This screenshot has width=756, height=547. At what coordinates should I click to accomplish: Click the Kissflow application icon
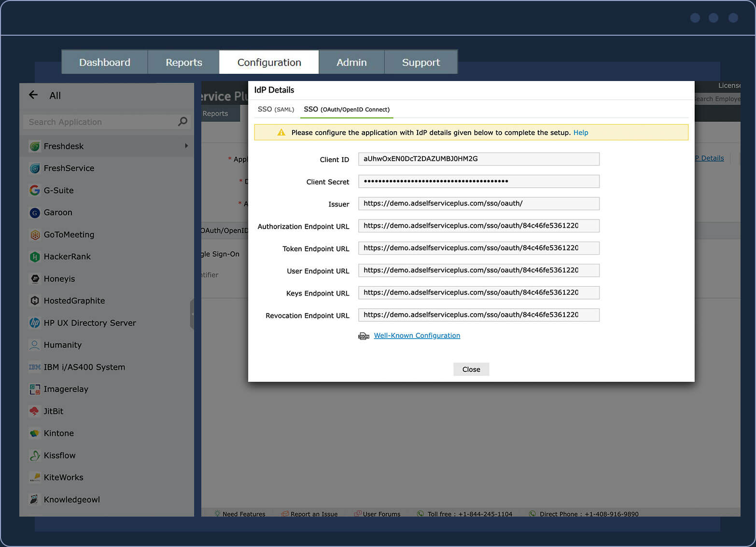34,455
